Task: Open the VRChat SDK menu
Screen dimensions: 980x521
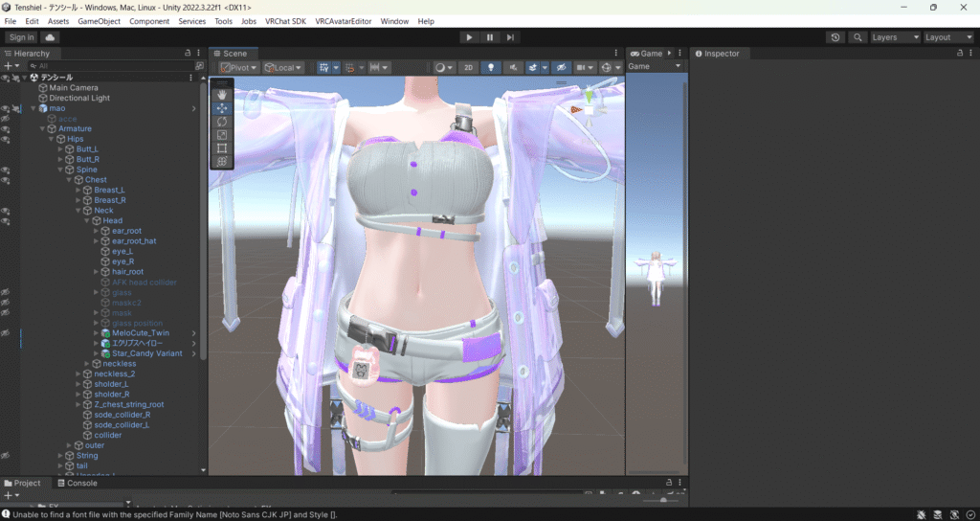Action: click(284, 21)
